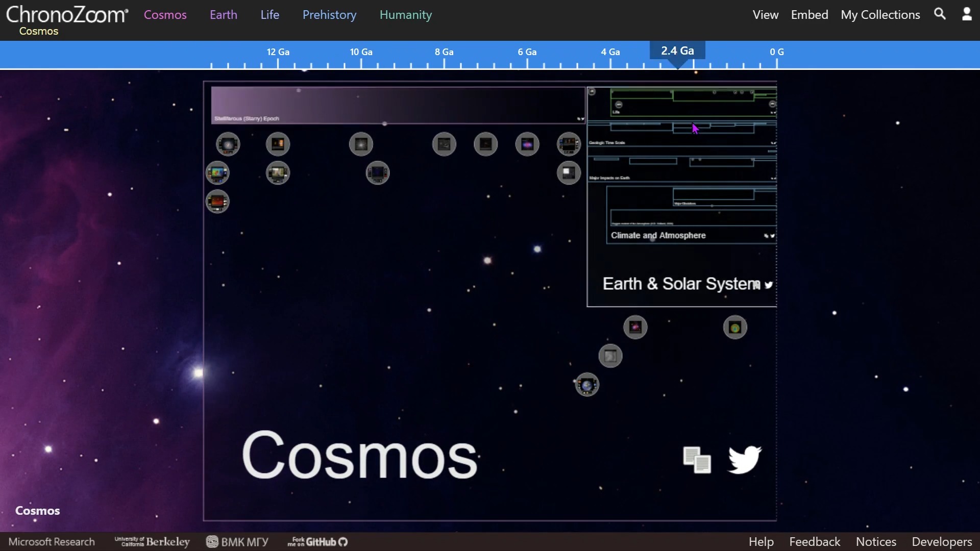Open the View menu
The width and height of the screenshot is (980, 551).
[x=766, y=15]
